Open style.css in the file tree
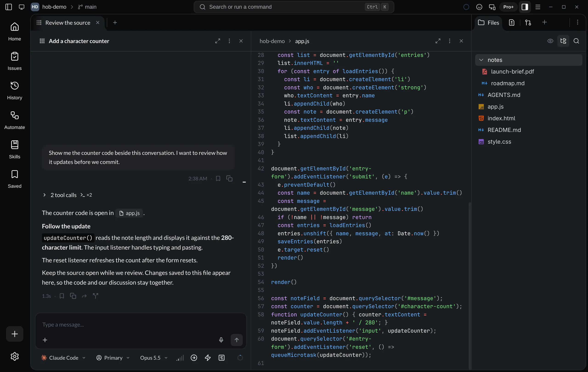 [529, 142]
